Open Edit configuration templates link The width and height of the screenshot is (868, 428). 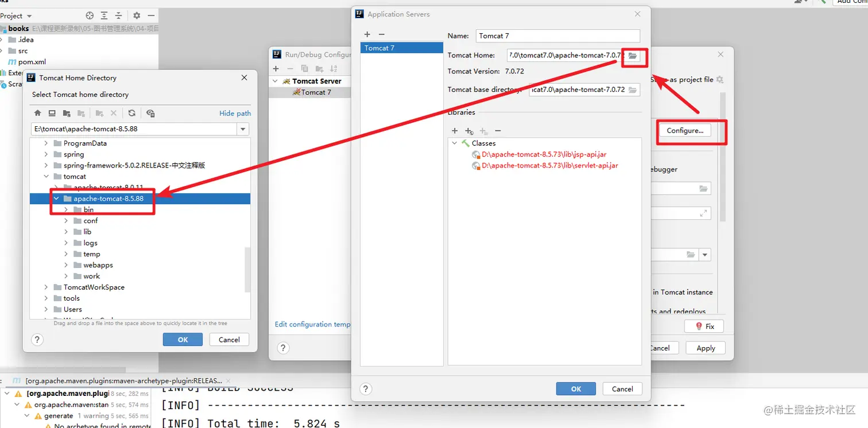(312, 325)
